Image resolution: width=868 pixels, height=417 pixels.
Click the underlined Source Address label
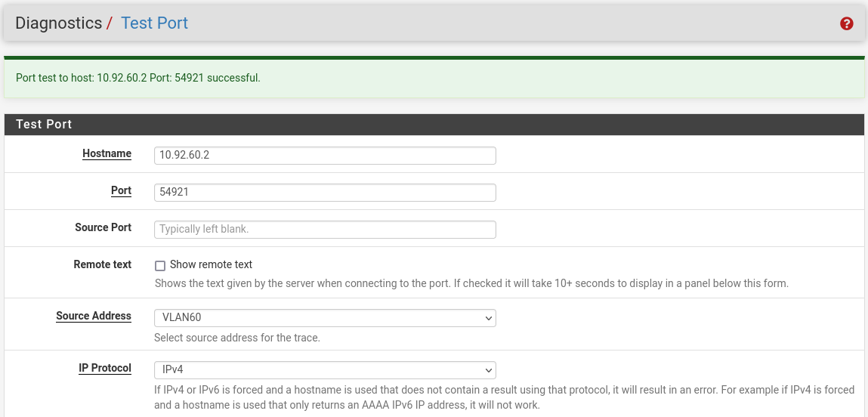[94, 317]
